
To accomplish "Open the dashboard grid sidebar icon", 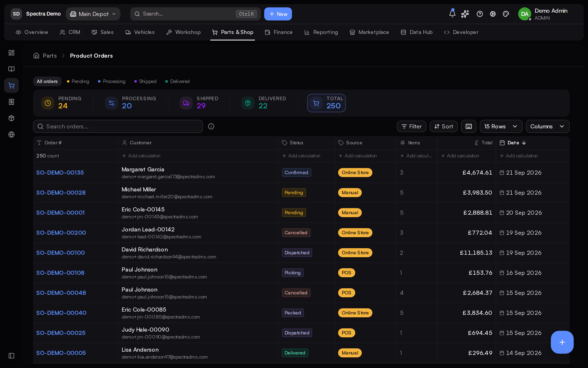I will [x=11, y=53].
